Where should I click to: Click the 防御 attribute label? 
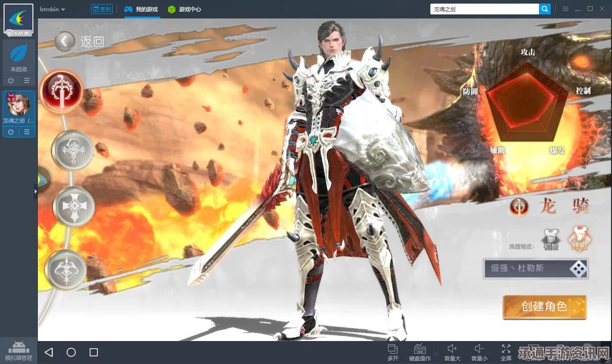pos(470,91)
